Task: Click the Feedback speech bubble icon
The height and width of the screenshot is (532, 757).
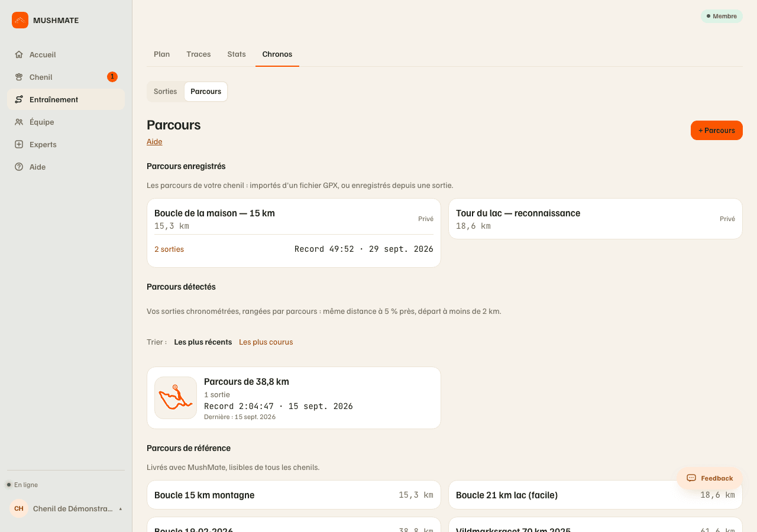Action: (x=691, y=478)
